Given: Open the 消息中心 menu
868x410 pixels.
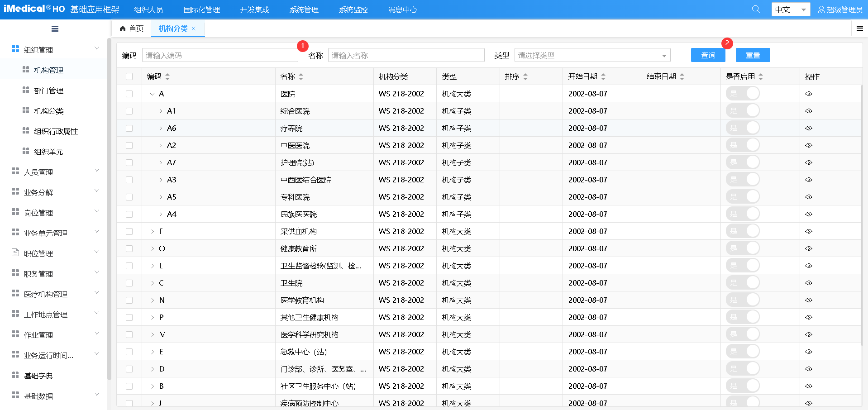Looking at the screenshot, I should (x=402, y=9).
